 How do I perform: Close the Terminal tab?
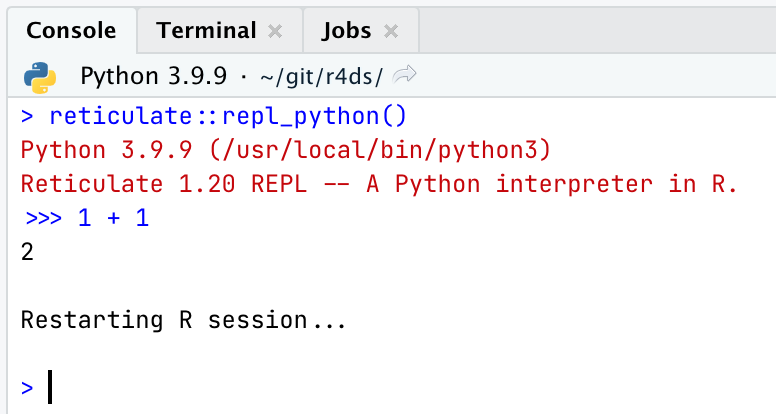(x=275, y=32)
